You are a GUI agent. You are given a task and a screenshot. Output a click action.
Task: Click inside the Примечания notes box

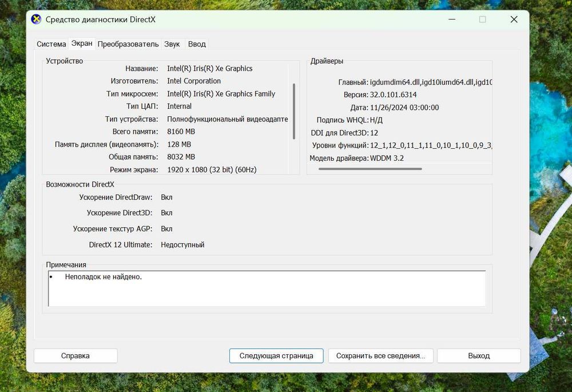point(267,288)
